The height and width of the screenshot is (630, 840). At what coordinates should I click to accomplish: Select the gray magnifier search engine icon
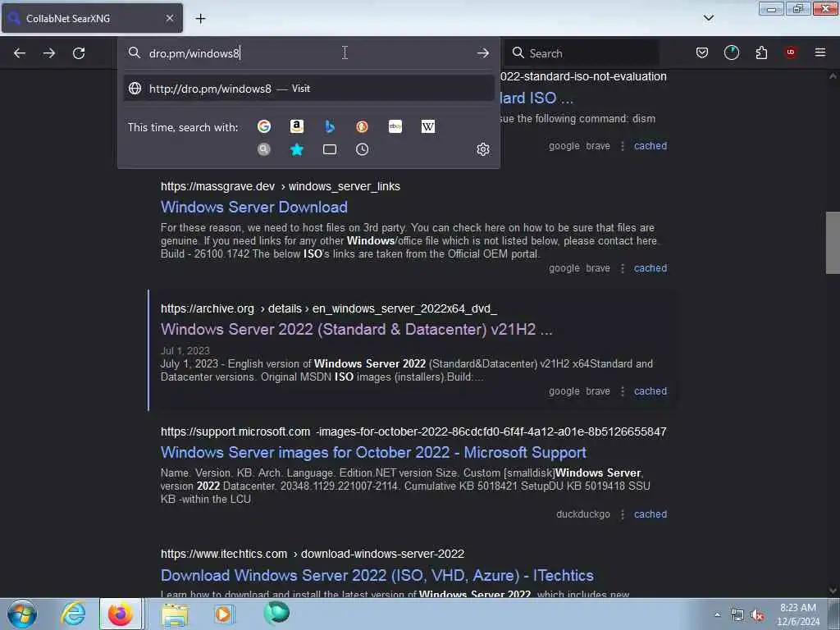pyautogui.click(x=264, y=149)
